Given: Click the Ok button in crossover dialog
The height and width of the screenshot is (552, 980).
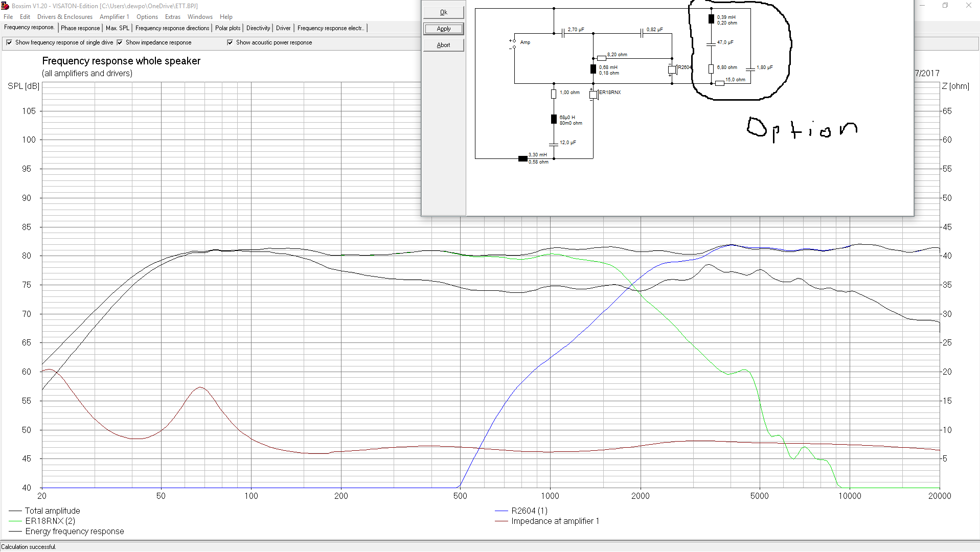Looking at the screenshot, I should click(x=443, y=12).
